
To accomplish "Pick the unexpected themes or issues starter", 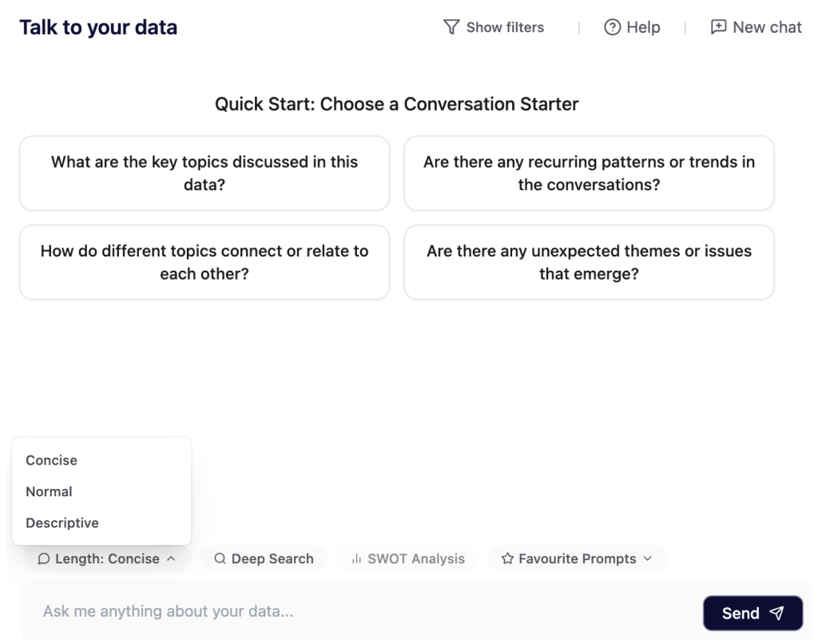I will (589, 262).
